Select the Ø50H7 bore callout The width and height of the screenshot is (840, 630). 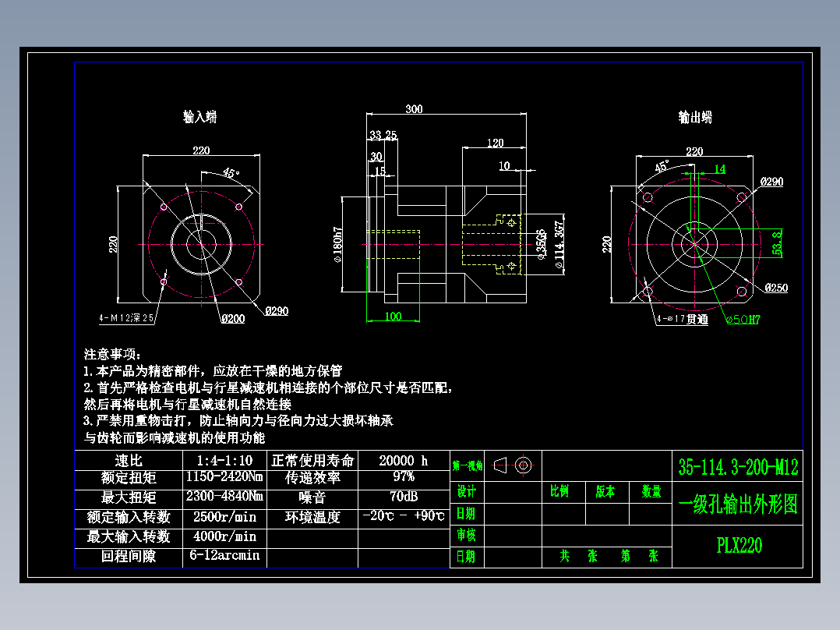744,318
